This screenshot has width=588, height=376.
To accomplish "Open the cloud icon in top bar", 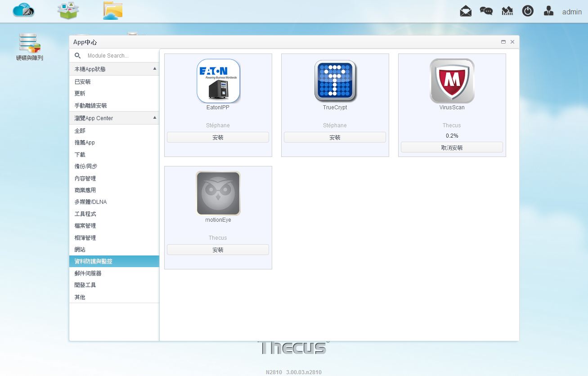I will 23,10.
